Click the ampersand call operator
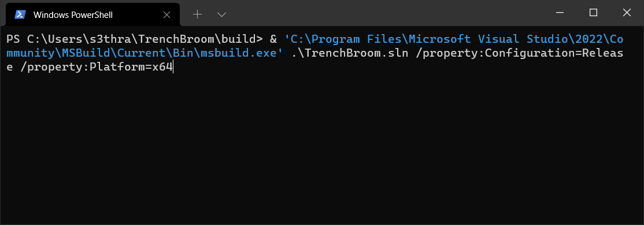The height and width of the screenshot is (225, 644). tap(273, 39)
